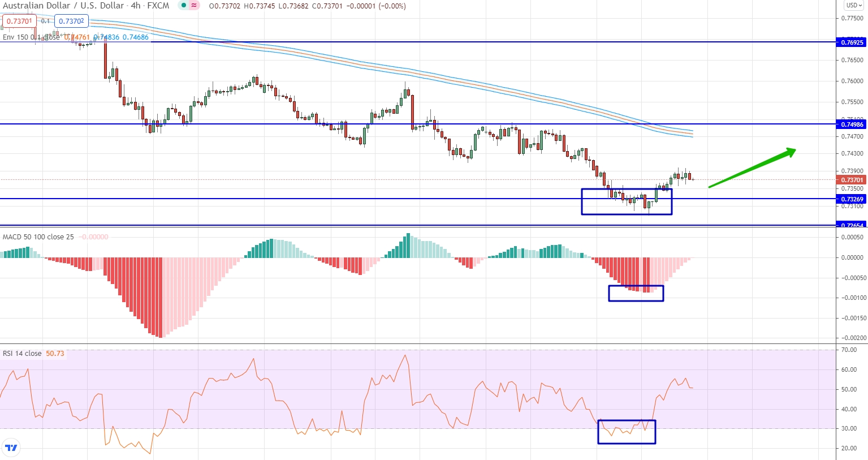The width and height of the screenshot is (868, 460).
Task: Click the 0.74700 price axis label
Action: coord(852,136)
